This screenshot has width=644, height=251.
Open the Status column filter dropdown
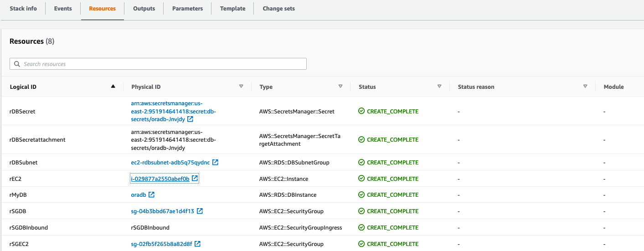[x=439, y=87]
